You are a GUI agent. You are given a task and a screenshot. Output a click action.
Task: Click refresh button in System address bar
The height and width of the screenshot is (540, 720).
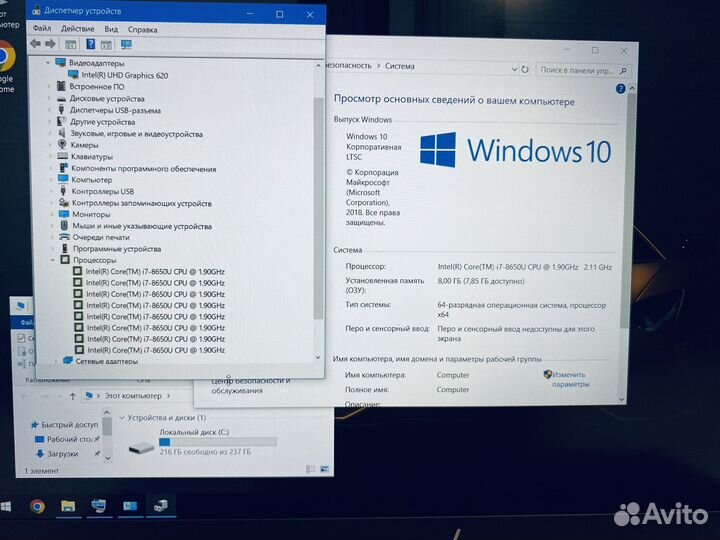tap(524, 70)
